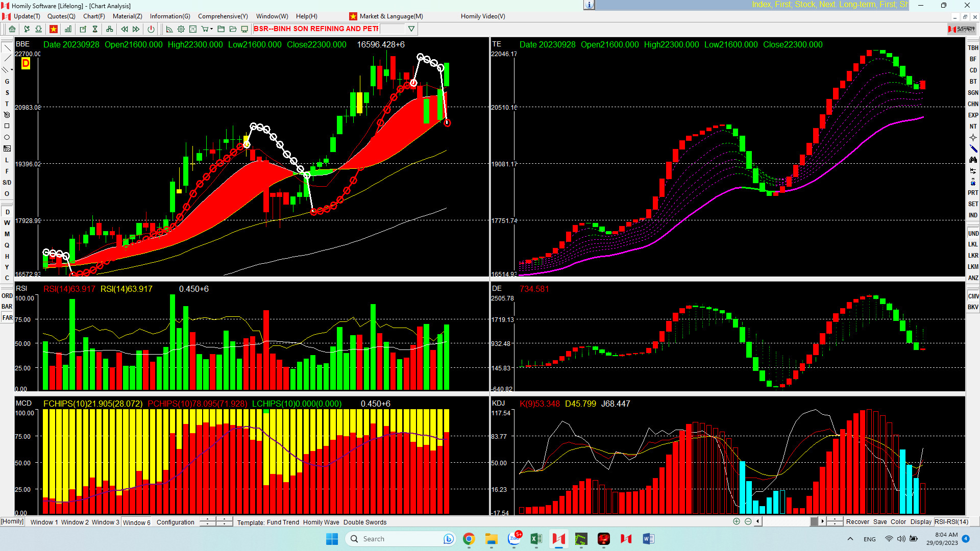Viewport: 980px width, 551px height.
Task: Switch chart period to M monthly
Action: click(x=7, y=234)
